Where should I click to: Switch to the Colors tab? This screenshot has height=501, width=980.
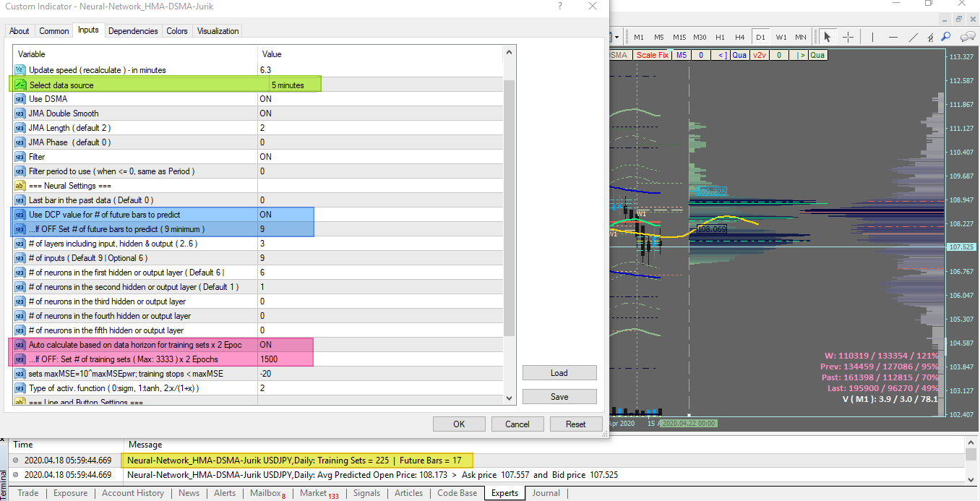177,31
